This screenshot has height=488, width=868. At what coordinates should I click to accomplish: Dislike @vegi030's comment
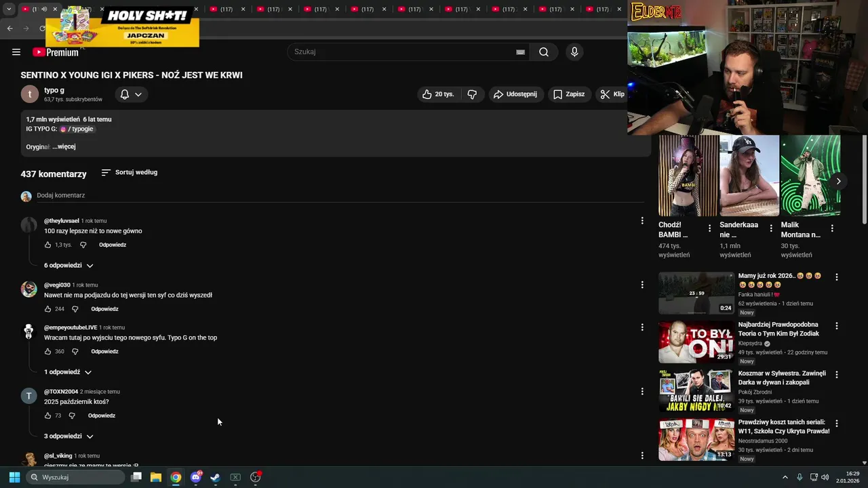coord(75,309)
